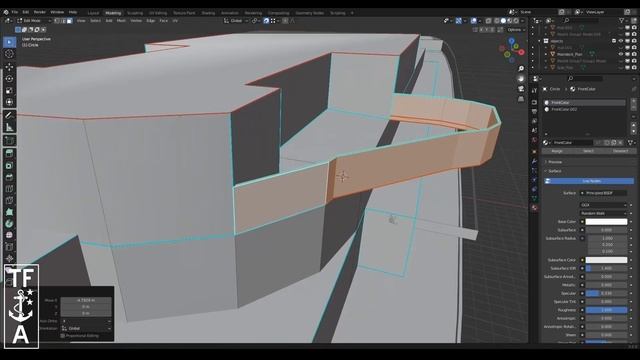
Task: Switch to the Sculpting workspace tab
Action: point(135,13)
